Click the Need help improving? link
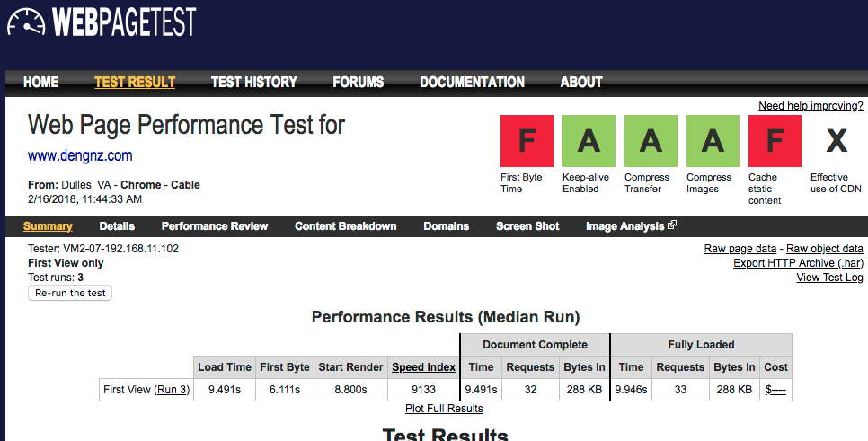868x441 pixels. [x=810, y=106]
